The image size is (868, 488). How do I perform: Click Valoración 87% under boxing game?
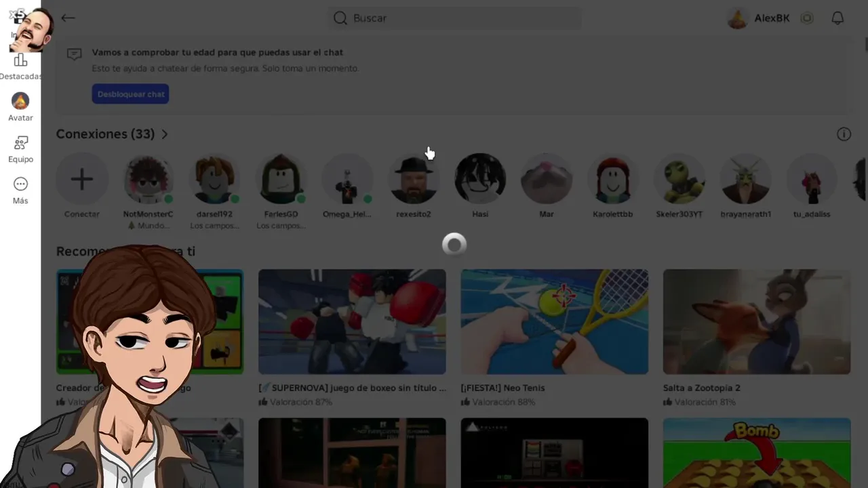[295, 402]
